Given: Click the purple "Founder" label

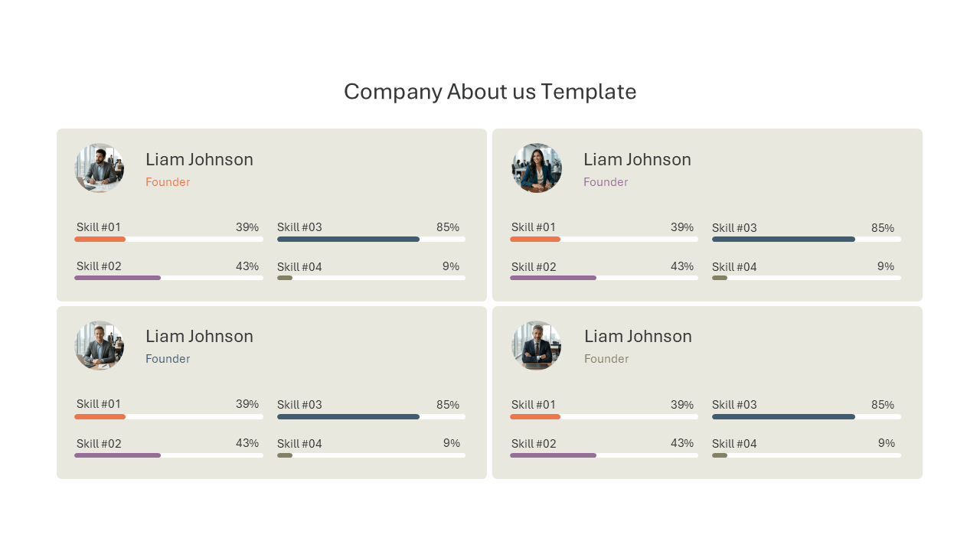Looking at the screenshot, I should 606,182.
